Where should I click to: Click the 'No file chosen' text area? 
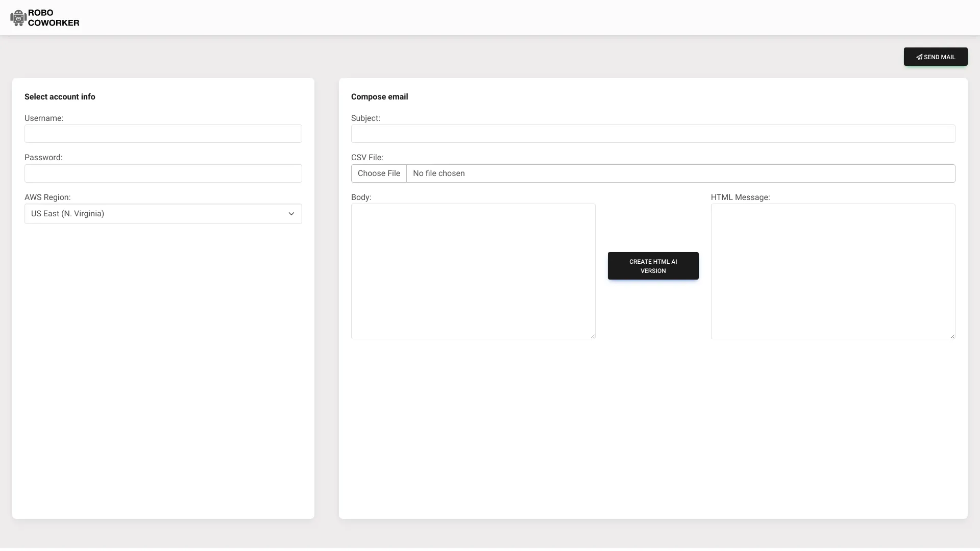(x=439, y=173)
